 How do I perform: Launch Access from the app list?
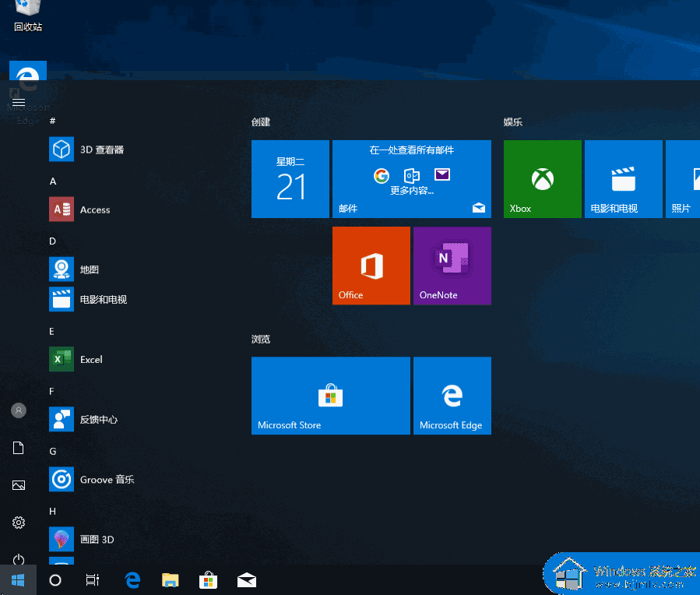(x=79, y=209)
